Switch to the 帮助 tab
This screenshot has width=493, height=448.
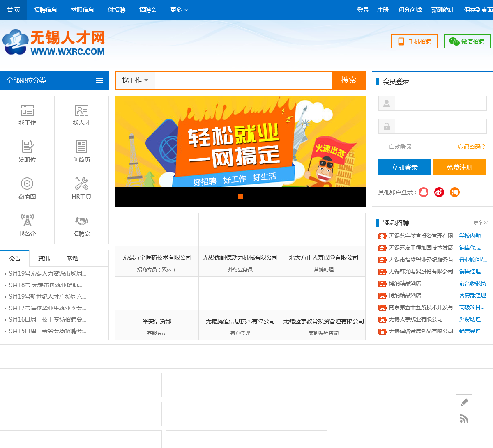tap(73, 258)
